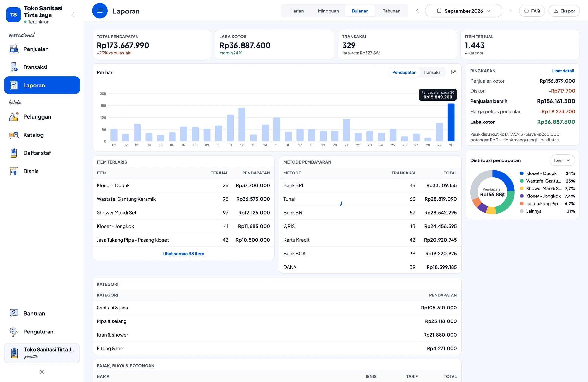Toggle chart to Transaksi view
This screenshot has height=382, width=588.
432,72
